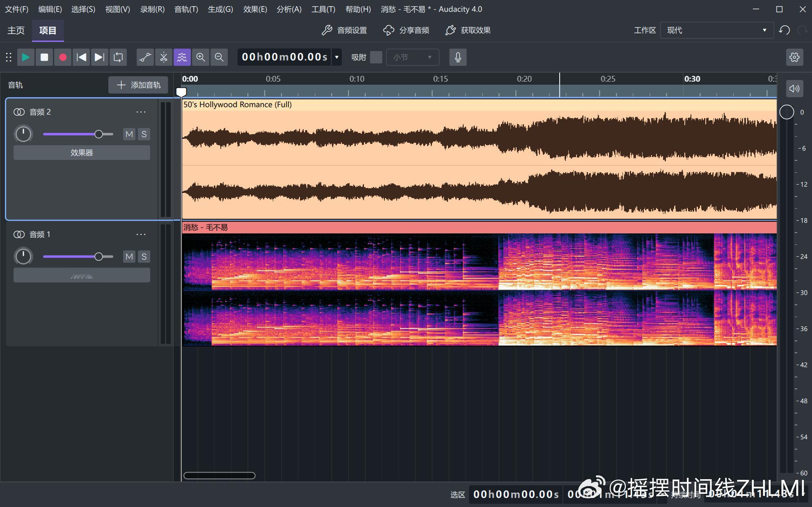Click the redo arrow icon
Image resolution: width=812 pixels, height=507 pixels.
pyautogui.click(x=803, y=30)
